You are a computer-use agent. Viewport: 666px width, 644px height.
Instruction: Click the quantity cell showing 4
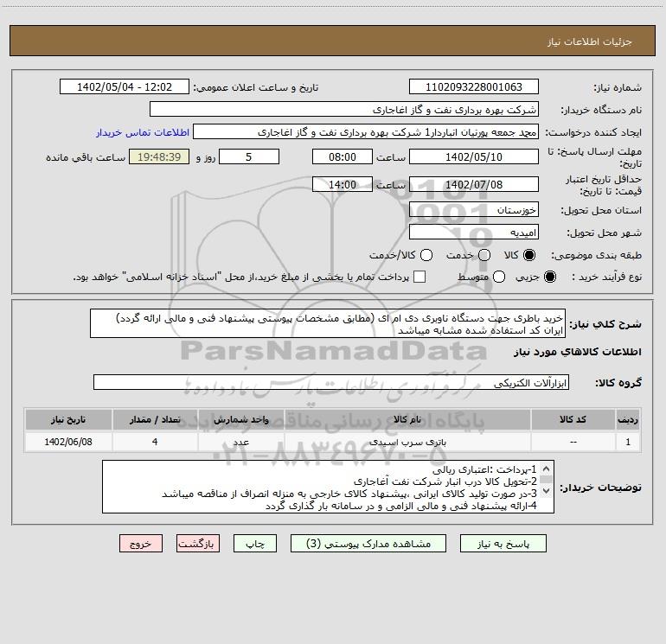click(155, 442)
